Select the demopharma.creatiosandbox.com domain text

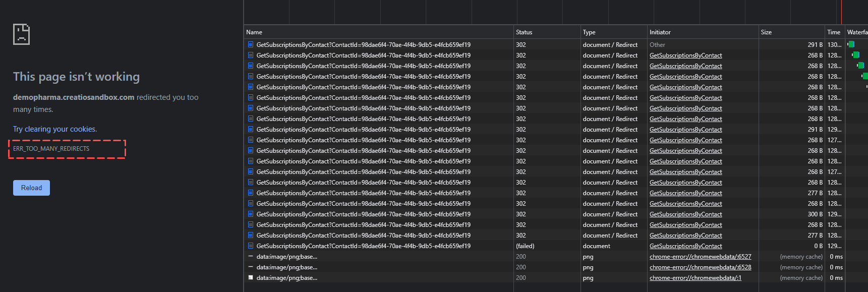(x=74, y=97)
